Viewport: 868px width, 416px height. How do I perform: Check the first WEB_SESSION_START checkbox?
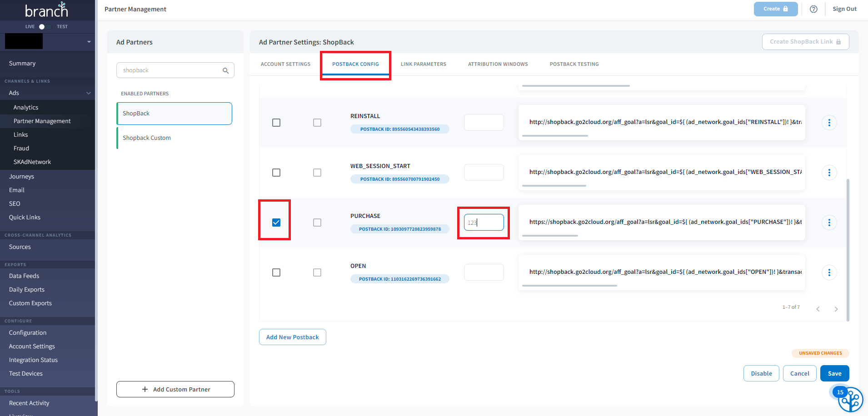[x=276, y=173]
